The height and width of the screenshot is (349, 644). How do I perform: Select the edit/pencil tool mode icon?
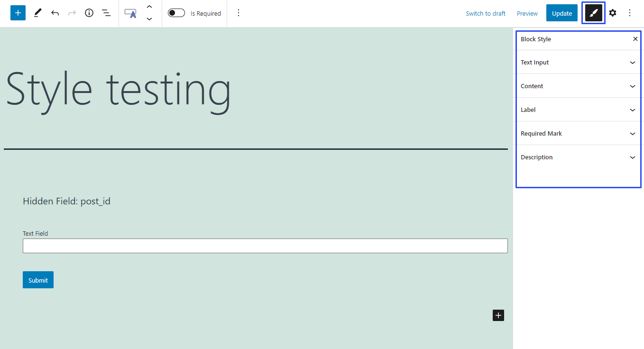coord(37,13)
